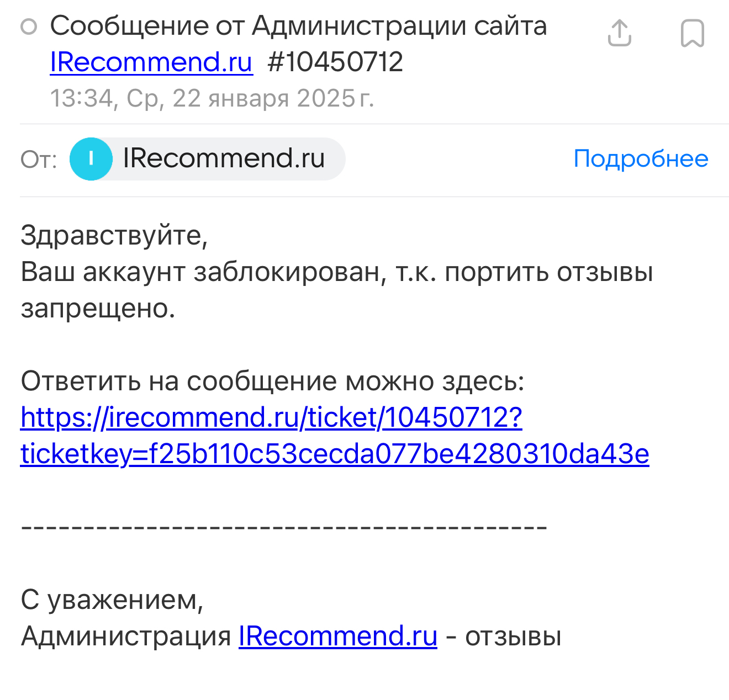Open the IRecommend.ru link in the subject
Image resolution: width=729 pixels, height=700 pixels.
151,62
